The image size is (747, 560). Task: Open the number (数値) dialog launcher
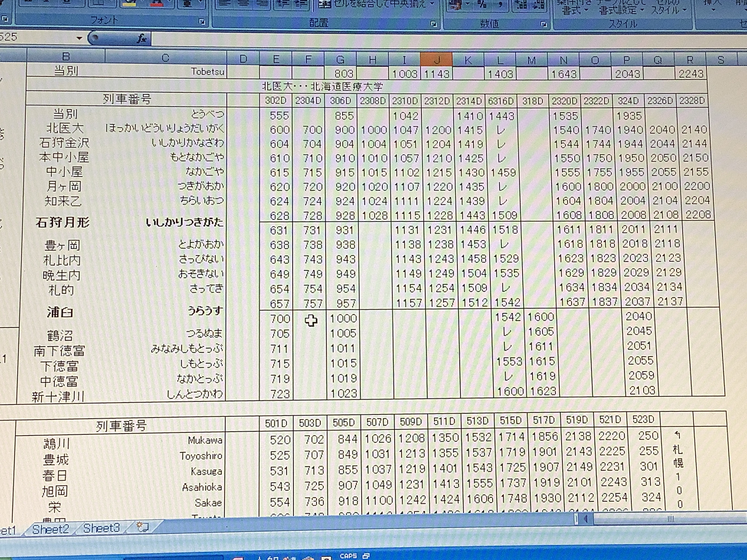click(544, 24)
